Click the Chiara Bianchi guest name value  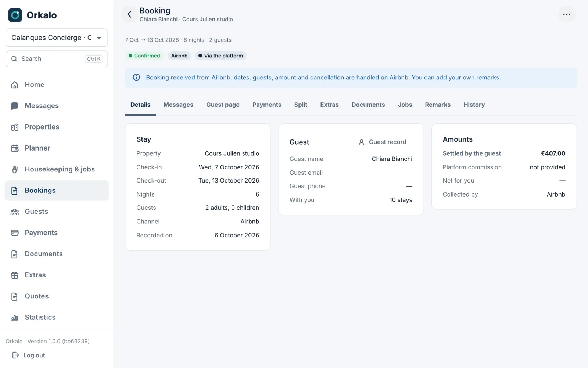pos(392,159)
